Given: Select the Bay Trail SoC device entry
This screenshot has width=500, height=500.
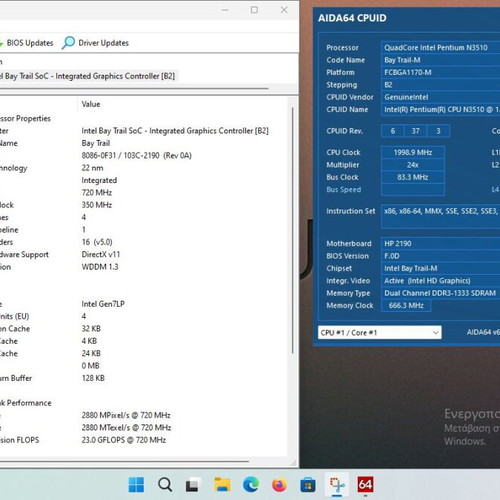Looking at the screenshot, I should tap(88, 76).
